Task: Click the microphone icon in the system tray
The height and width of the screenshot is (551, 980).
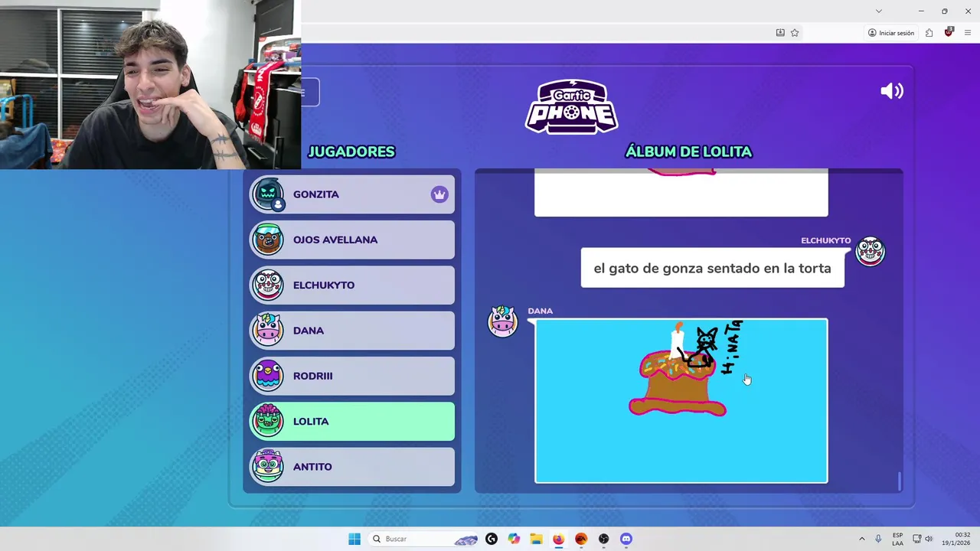Action: [878, 539]
